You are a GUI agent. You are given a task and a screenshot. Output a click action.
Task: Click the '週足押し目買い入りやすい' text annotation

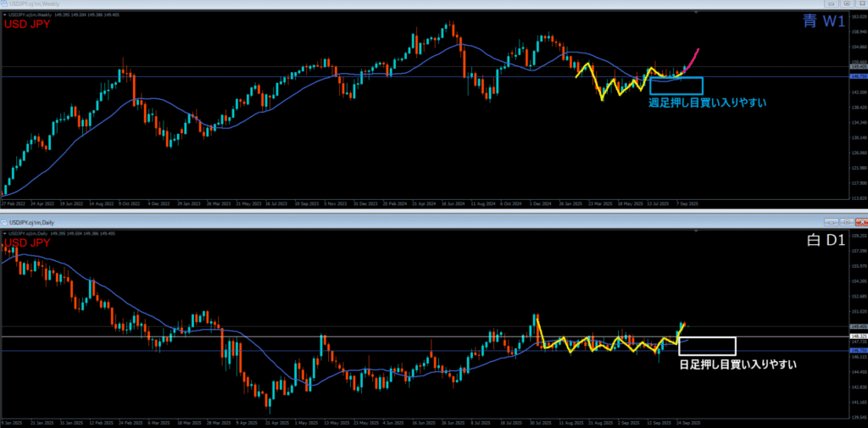[707, 103]
